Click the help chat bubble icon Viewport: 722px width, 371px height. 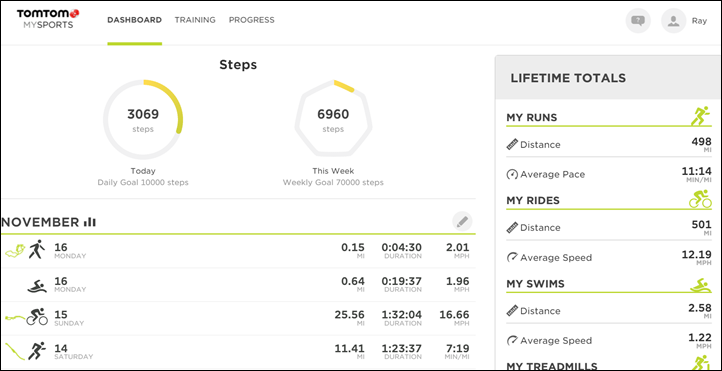pyautogui.click(x=638, y=21)
